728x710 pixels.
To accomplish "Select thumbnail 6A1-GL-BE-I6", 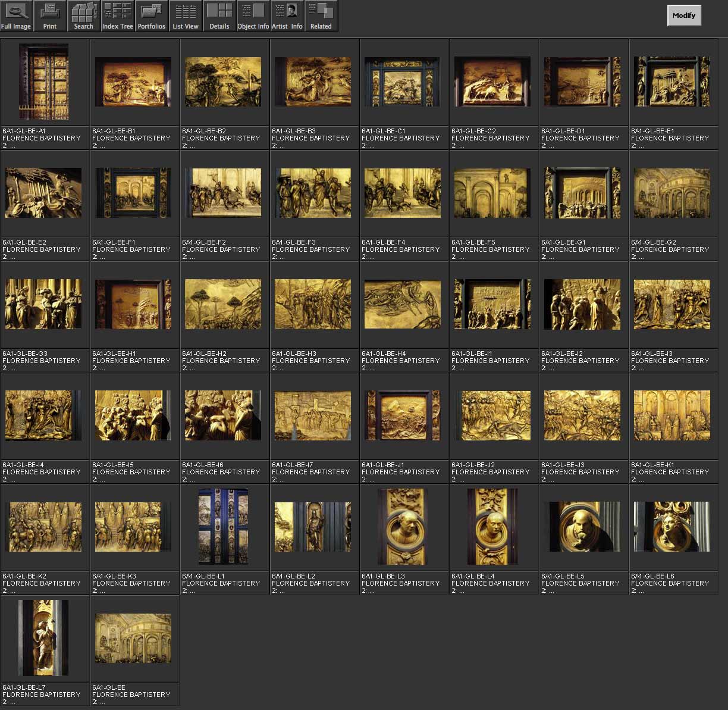I will coord(223,415).
